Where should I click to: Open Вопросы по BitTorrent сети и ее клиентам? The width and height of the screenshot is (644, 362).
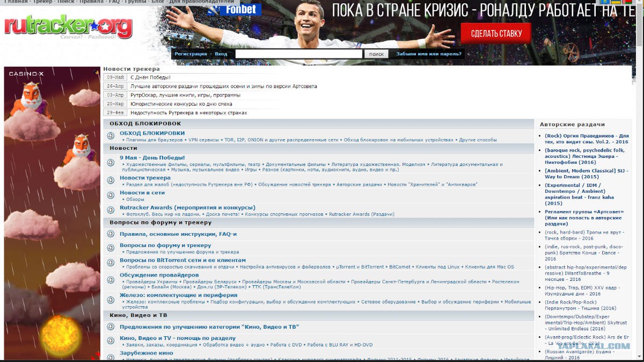pos(182,260)
